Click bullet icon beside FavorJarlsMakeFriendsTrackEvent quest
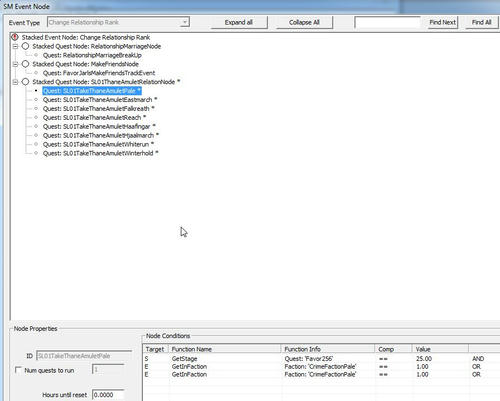The width and height of the screenshot is (500, 401). (x=36, y=73)
